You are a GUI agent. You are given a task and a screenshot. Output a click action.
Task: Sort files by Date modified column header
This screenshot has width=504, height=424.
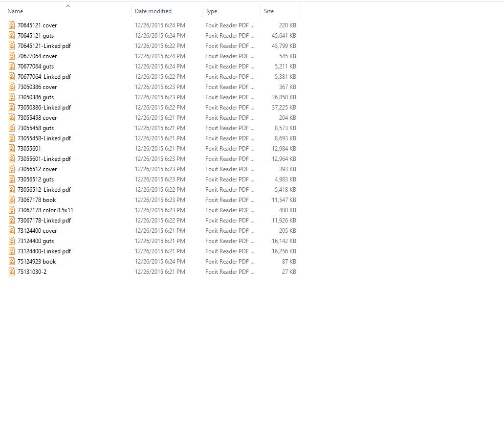[153, 11]
